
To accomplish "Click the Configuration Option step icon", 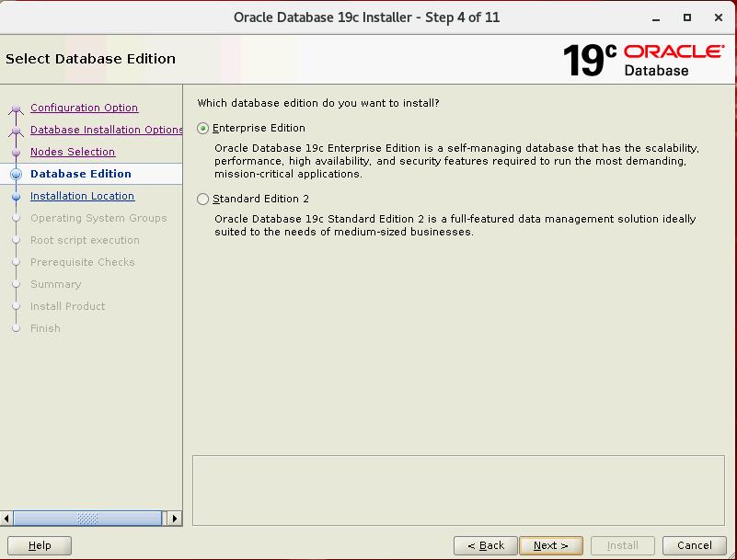I will point(15,109).
